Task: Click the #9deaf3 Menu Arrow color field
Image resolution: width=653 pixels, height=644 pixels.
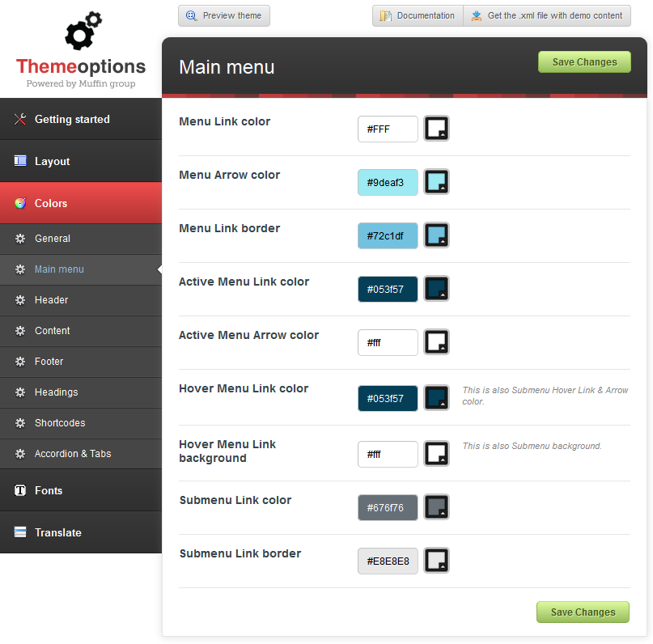Action: point(388,183)
